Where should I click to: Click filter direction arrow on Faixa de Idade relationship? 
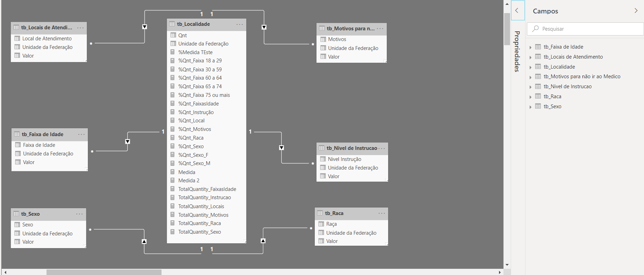pyautogui.click(x=127, y=142)
